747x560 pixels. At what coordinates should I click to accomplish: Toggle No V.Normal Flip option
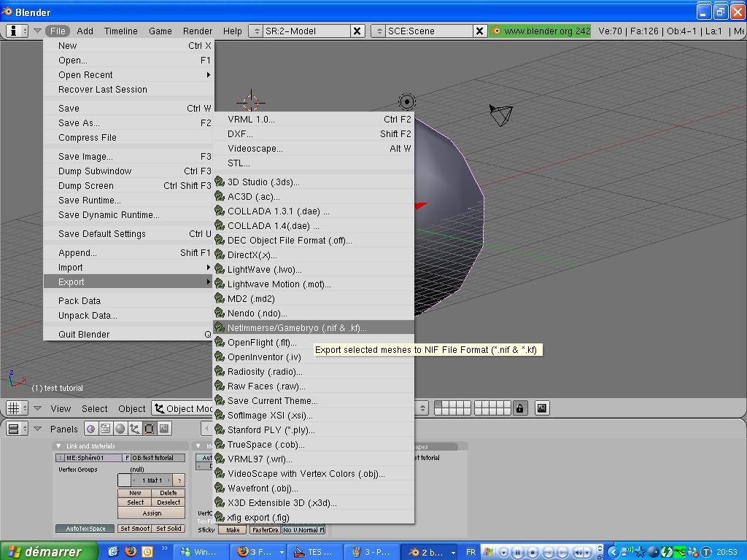pyautogui.click(x=303, y=530)
